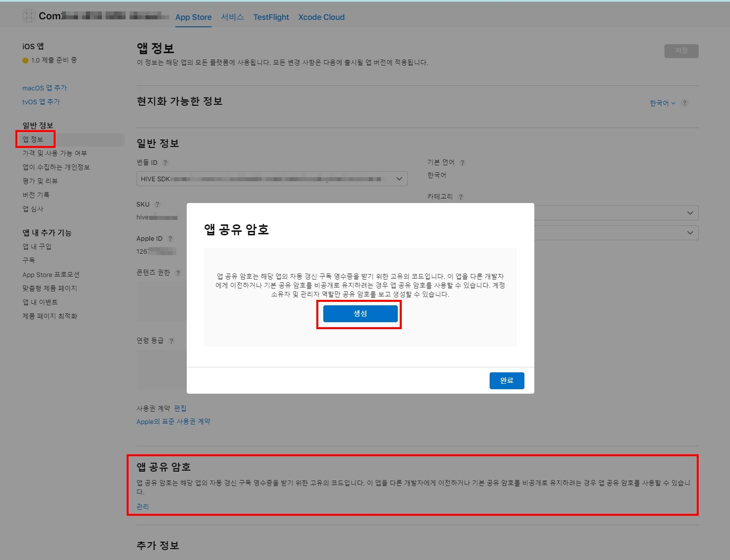Open the App Store tab
The width and height of the screenshot is (730, 560).
[193, 17]
